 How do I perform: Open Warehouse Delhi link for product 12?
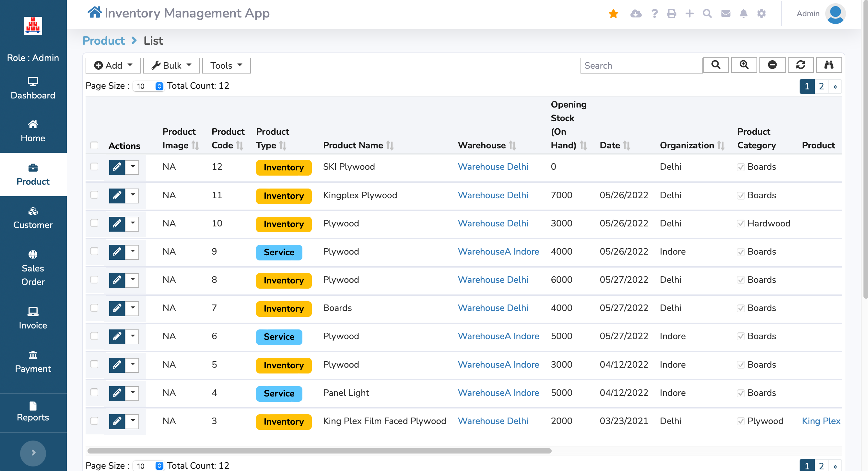493,167
